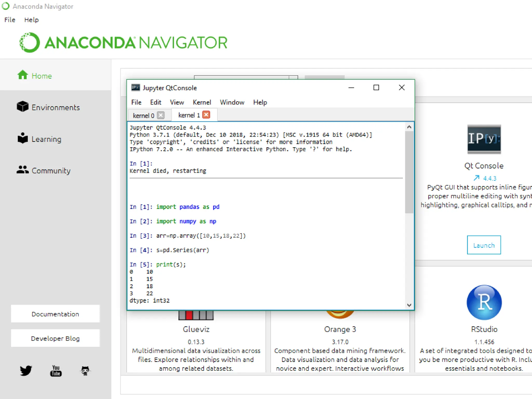Open the QtConsole File menu

click(136, 102)
